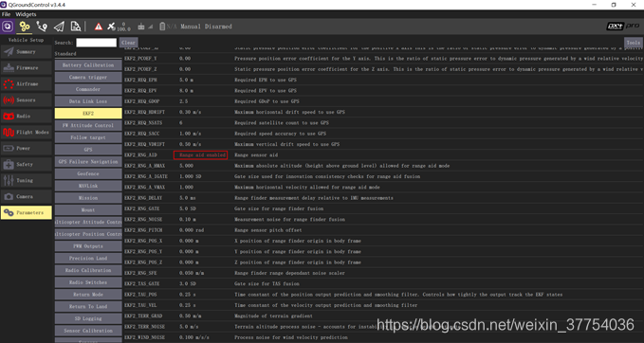Open the Tools dropdown button
Screen dimensions: 644x343
(634, 43)
